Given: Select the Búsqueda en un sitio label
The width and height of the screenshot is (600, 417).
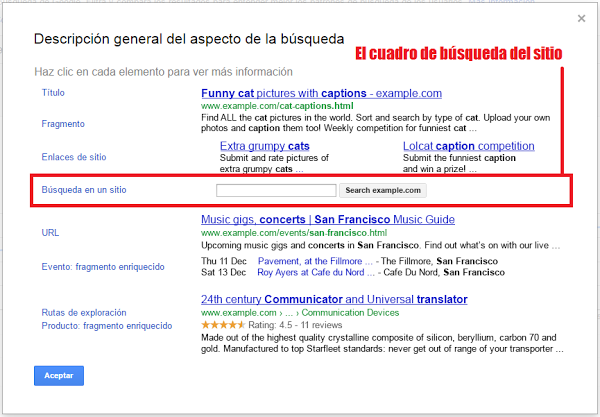Looking at the screenshot, I should [84, 189].
